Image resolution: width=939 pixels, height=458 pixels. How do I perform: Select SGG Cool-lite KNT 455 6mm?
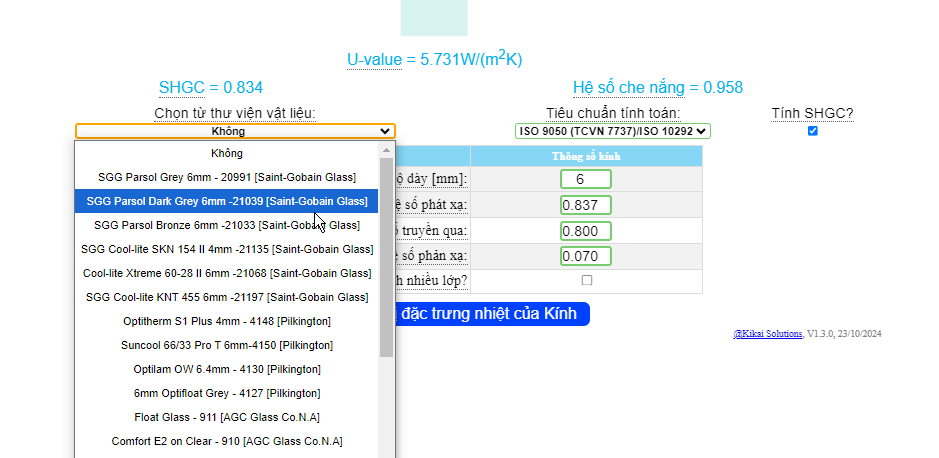(x=227, y=297)
